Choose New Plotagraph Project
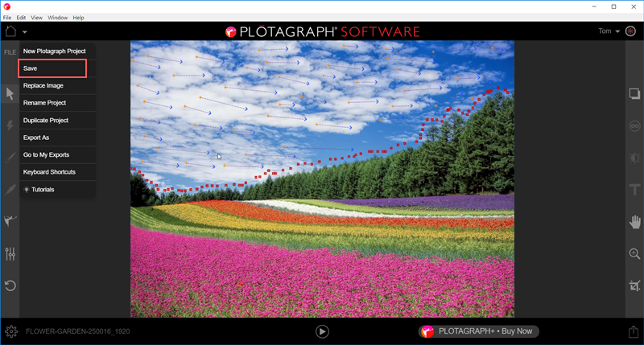Viewport: 644px width, 345px height. pyautogui.click(x=57, y=51)
